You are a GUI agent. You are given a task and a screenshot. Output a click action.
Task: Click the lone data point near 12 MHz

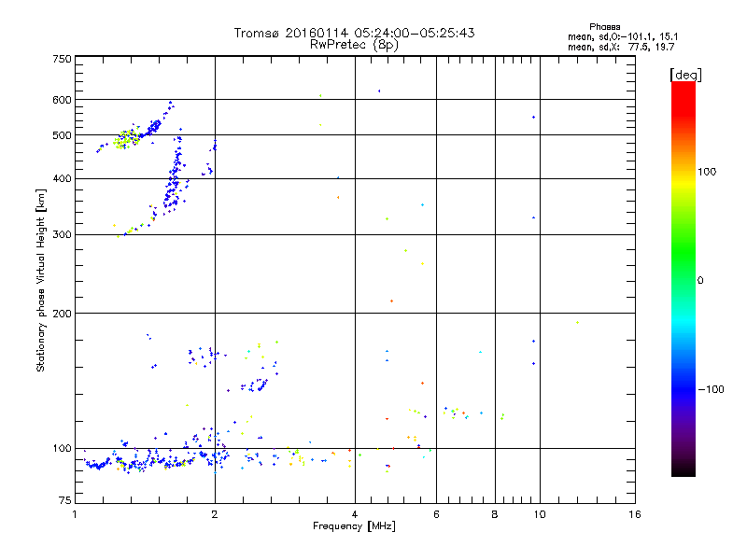coord(577,322)
